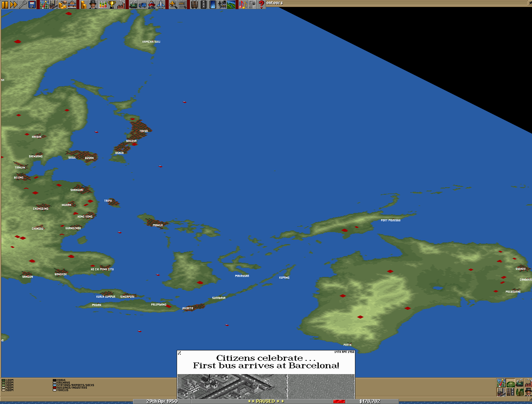Click the Perth label on the map
532x404 pixels.
347,345
